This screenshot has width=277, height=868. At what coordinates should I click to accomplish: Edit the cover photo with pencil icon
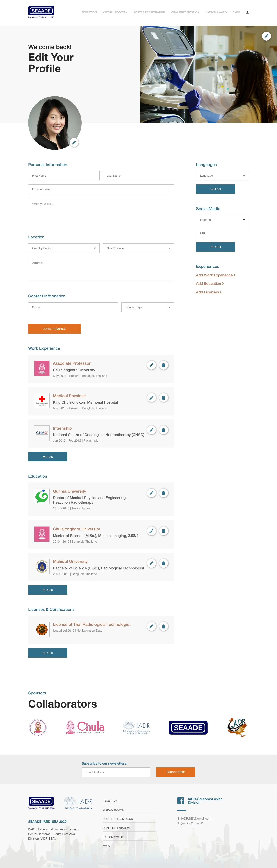pyautogui.click(x=266, y=36)
